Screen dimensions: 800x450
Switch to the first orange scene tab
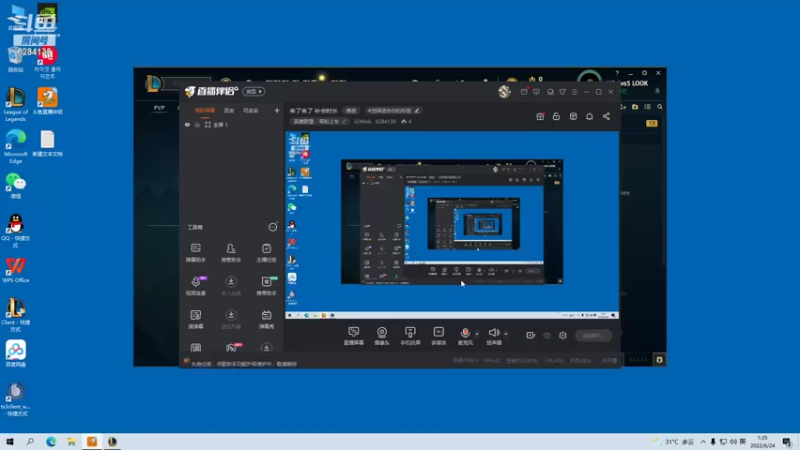coord(205,110)
